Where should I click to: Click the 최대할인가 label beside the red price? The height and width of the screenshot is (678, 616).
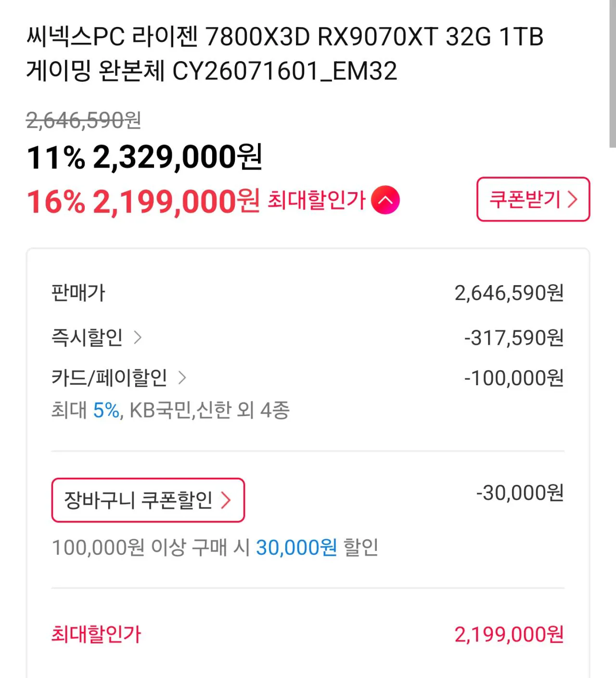click(x=317, y=199)
